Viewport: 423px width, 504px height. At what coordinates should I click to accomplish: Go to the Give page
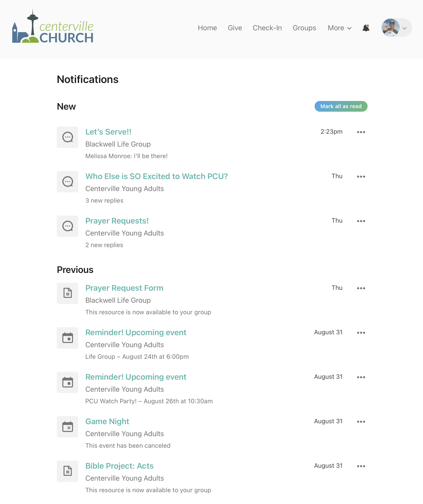[235, 28]
